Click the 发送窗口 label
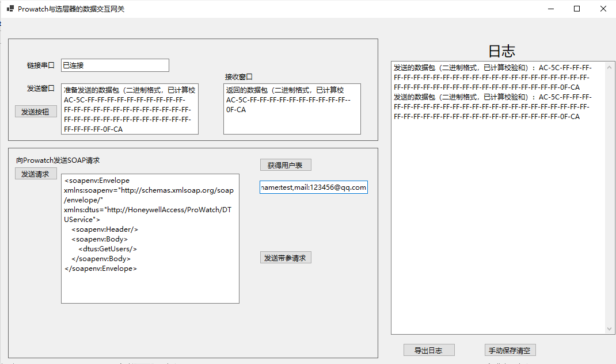Viewport: 616px width, 364px height. click(40, 89)
